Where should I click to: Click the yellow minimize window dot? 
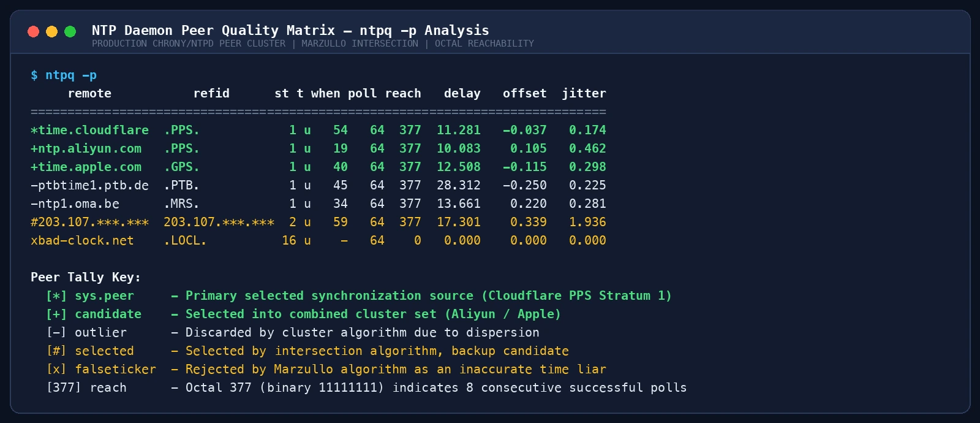[52, 31]
